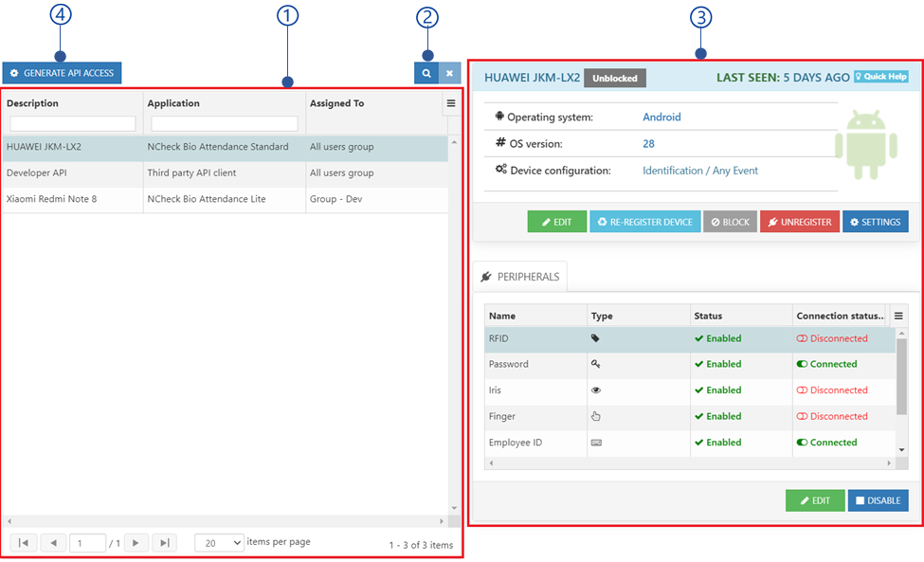The height and width of the screenshot is (562, 924).
Task: Click the Iris Enabled status
Action: (717, 390)
